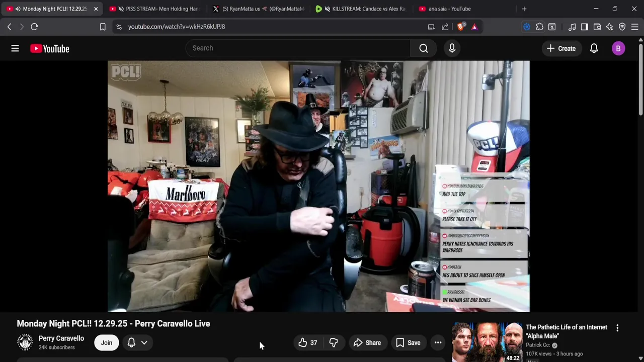Screen dimensions: 644x362
Task: Open the media control music note
Action: (572, 27)
